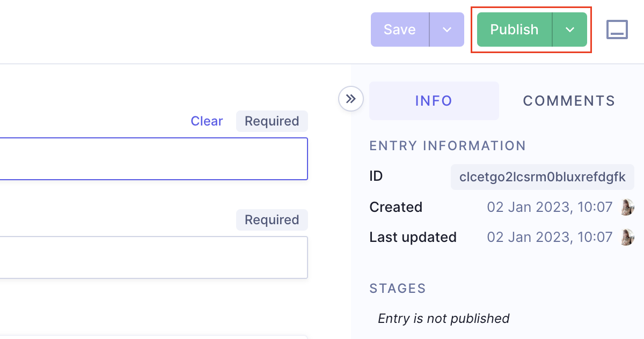Click the user avatar next to Created
Screen dimensions: 644x339
(627, 207)
